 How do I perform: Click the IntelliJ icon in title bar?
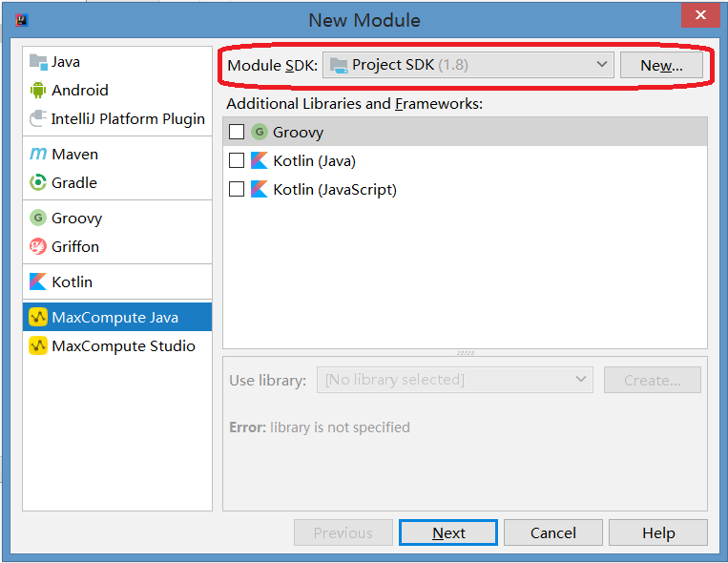click(x=22, y=20)
